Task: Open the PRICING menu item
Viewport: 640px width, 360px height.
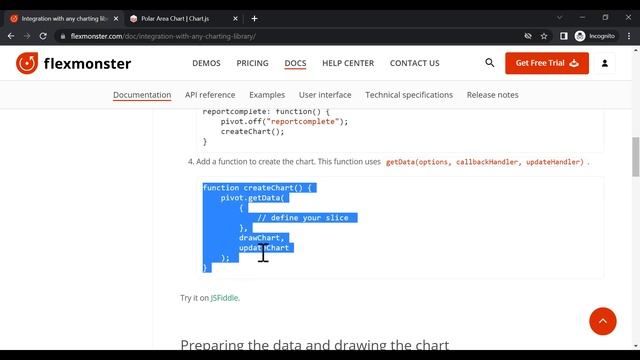Action: pos(252,63)
